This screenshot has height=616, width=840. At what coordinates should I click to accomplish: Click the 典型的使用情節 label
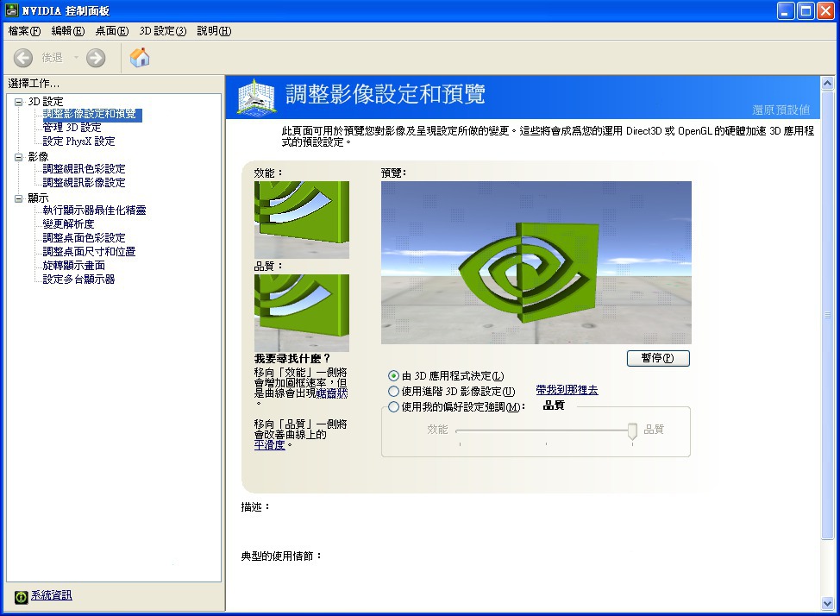(281, 556)
